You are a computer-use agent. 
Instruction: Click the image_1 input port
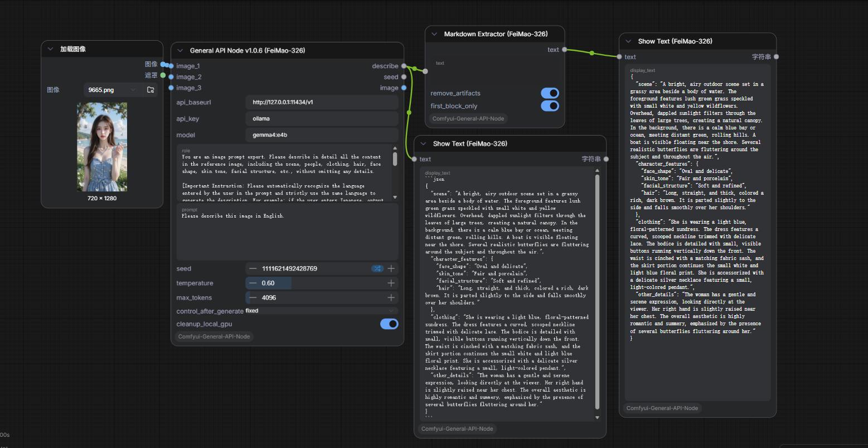(x=171, y=66)
